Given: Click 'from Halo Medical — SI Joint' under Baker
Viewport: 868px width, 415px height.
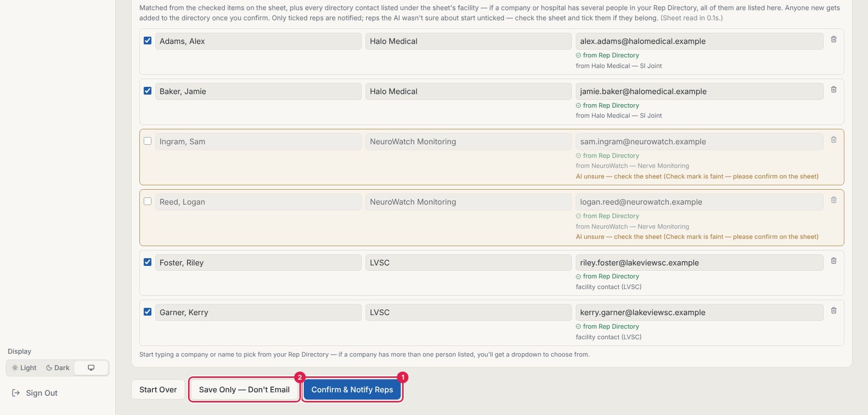Looking at the screenshot, I should click(619, 115).
